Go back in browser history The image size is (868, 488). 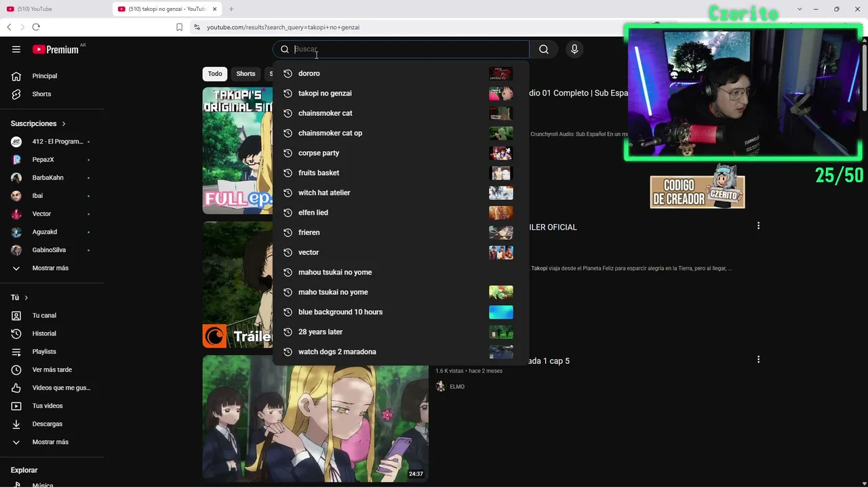click(9, 27)
